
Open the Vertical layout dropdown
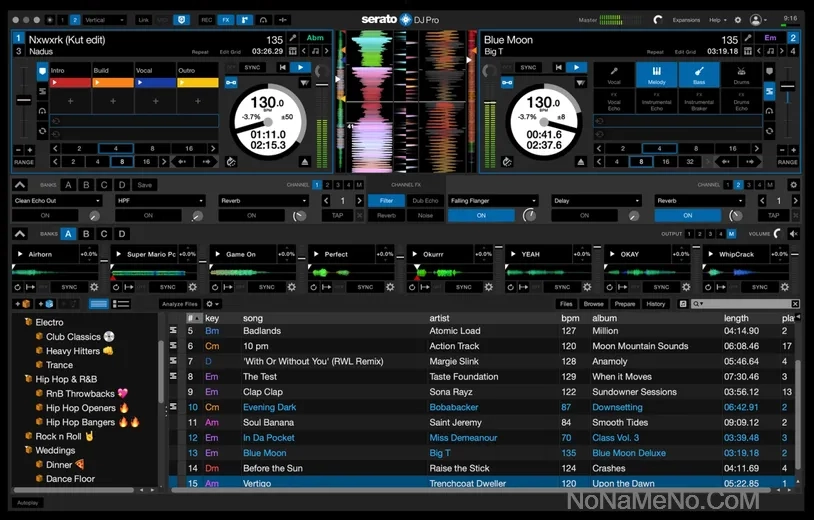[x=104, y=19]
